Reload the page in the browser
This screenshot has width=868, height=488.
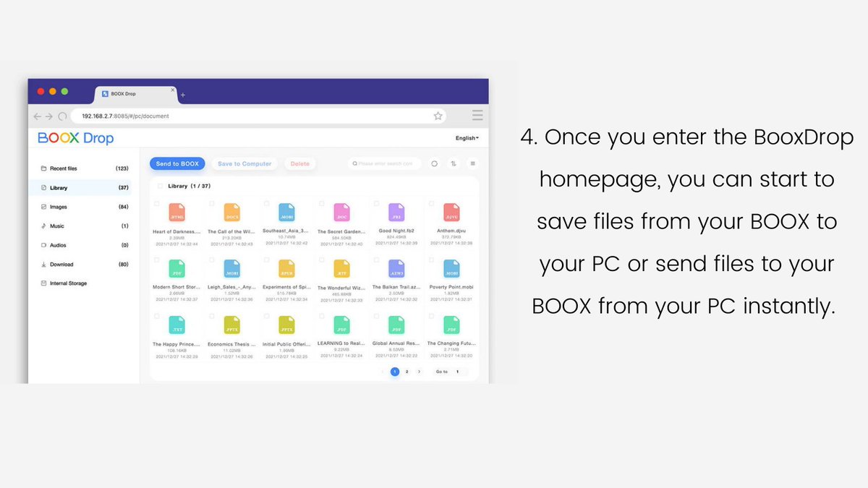click(62, 116)
